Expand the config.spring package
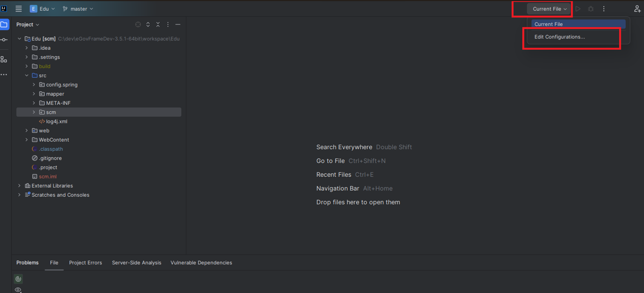The image size is (644, 293). point(34,84)
